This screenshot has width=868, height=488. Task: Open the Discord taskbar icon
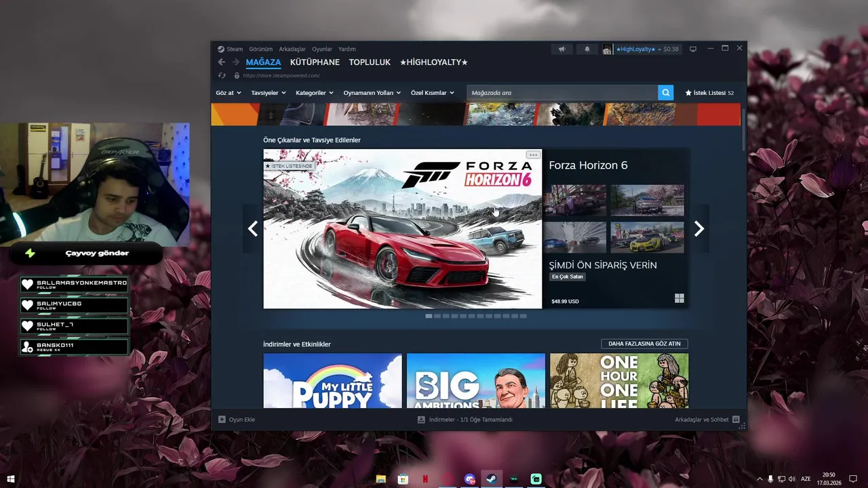470,479
